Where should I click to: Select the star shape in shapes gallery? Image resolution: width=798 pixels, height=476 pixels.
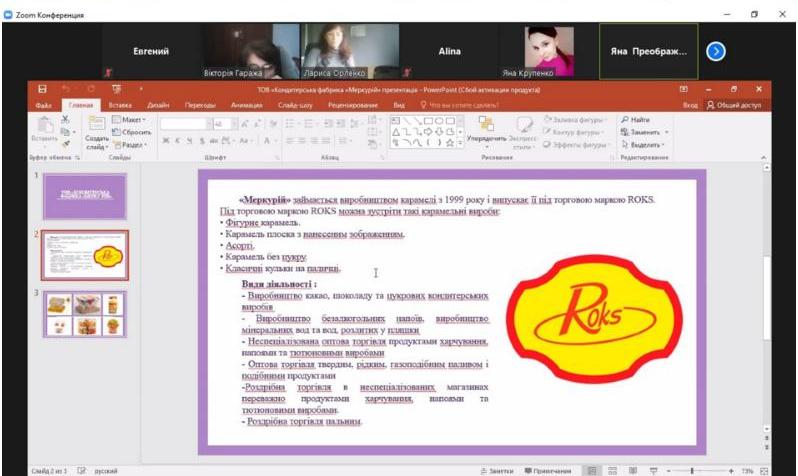point(450,143)
